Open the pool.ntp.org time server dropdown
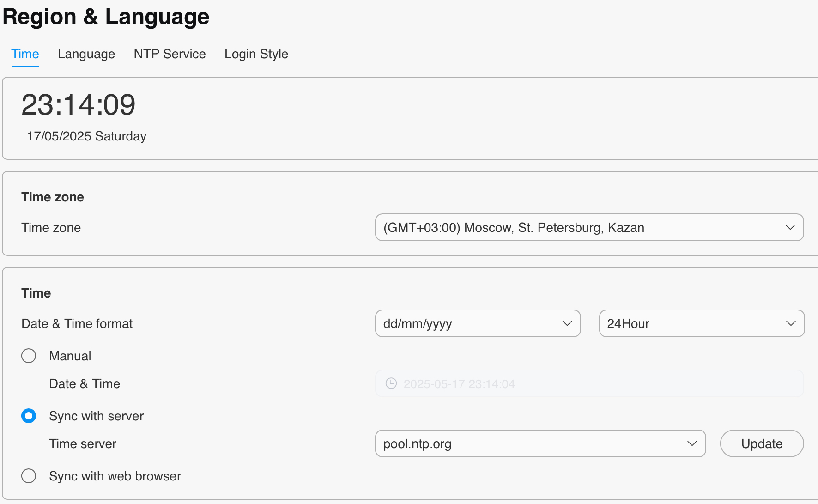This screenshot has height=504, width=818. (540, 443)
